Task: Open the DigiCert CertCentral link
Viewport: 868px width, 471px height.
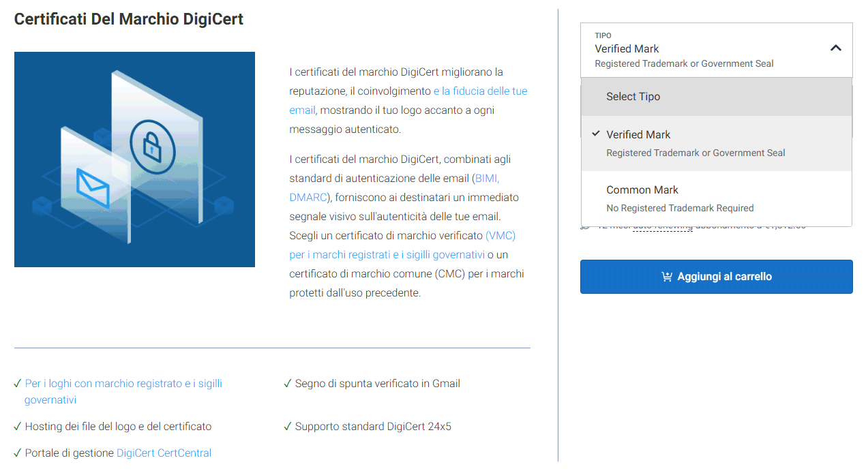Action: [164, 453]
